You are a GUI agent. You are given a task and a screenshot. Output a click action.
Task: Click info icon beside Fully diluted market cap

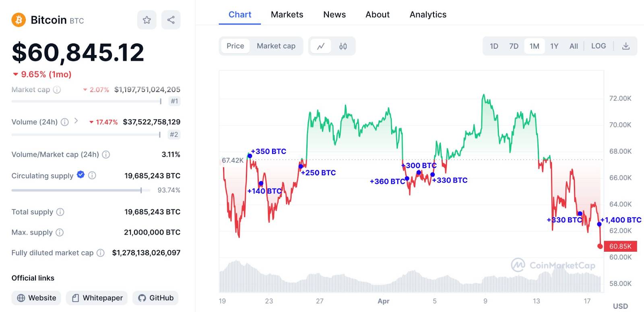[101, 253]
